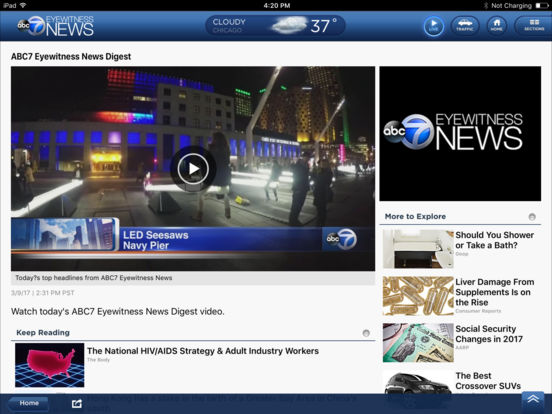Click the More to Explore info icon
The width and height of the screenshot is (552, 414).
(532, 217)
